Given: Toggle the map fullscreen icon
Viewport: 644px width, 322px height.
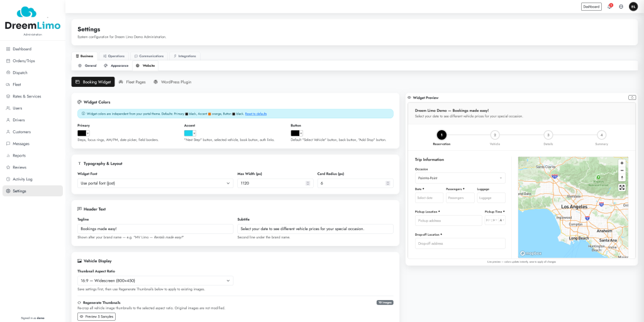Looking at the screenshot, I should coord(622,187).
